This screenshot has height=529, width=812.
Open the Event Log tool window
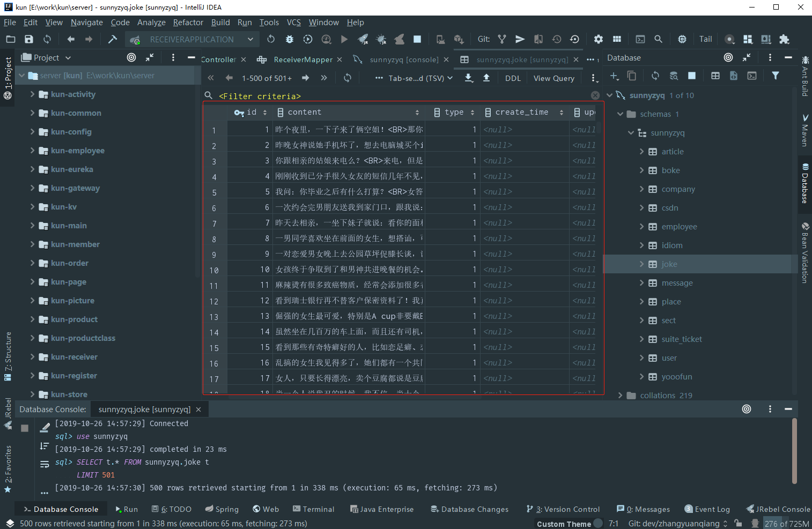pyautogui.click(x=707, y=509)
